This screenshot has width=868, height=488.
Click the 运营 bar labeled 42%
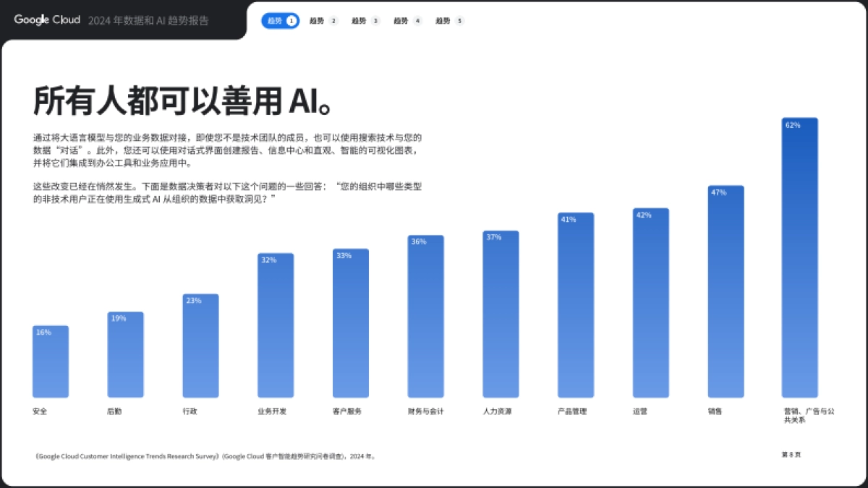tap(650, 304)
